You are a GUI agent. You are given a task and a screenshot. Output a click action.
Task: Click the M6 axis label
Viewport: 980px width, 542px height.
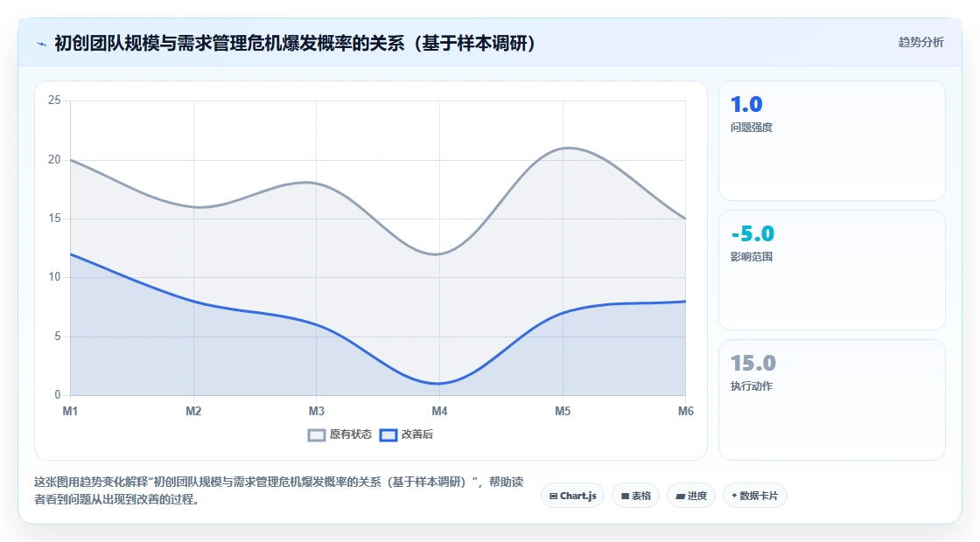tap(686, 411)
